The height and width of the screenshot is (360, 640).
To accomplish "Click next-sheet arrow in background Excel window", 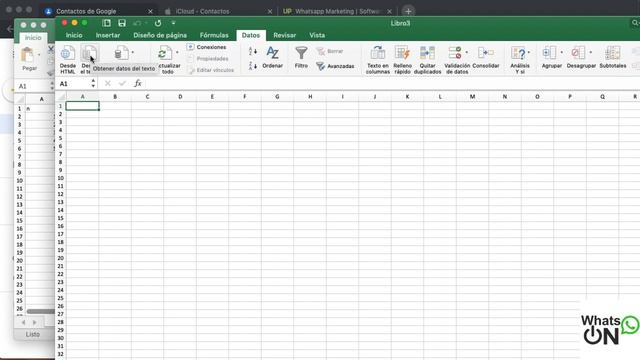I will (34, 322).
